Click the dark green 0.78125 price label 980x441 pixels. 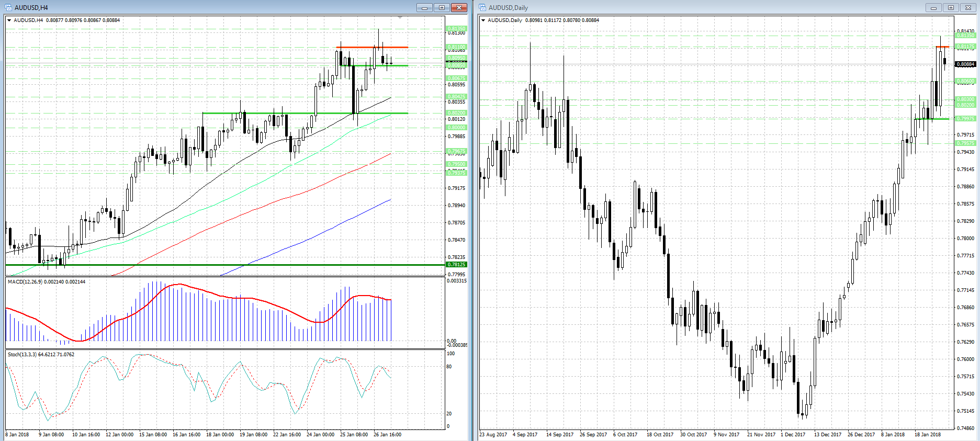pyautogui.click(x=456, y=265)
